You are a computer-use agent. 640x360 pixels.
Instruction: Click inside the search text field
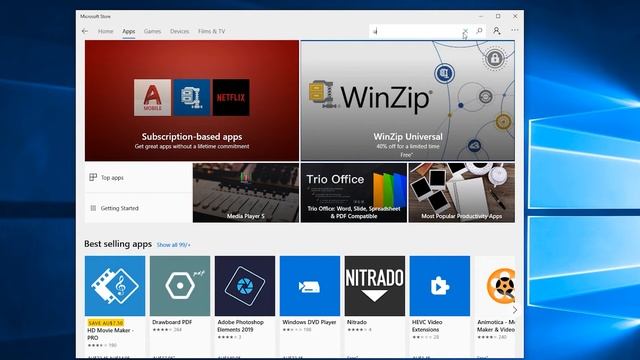point(415,31)
